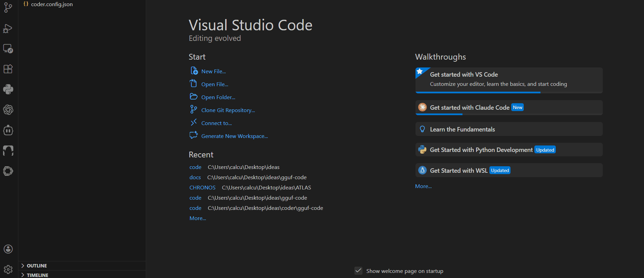The width and height of the screenshot is (644, 278).
Task: Open Get started with Claude Code walkthrough
Action: point(509,107)
